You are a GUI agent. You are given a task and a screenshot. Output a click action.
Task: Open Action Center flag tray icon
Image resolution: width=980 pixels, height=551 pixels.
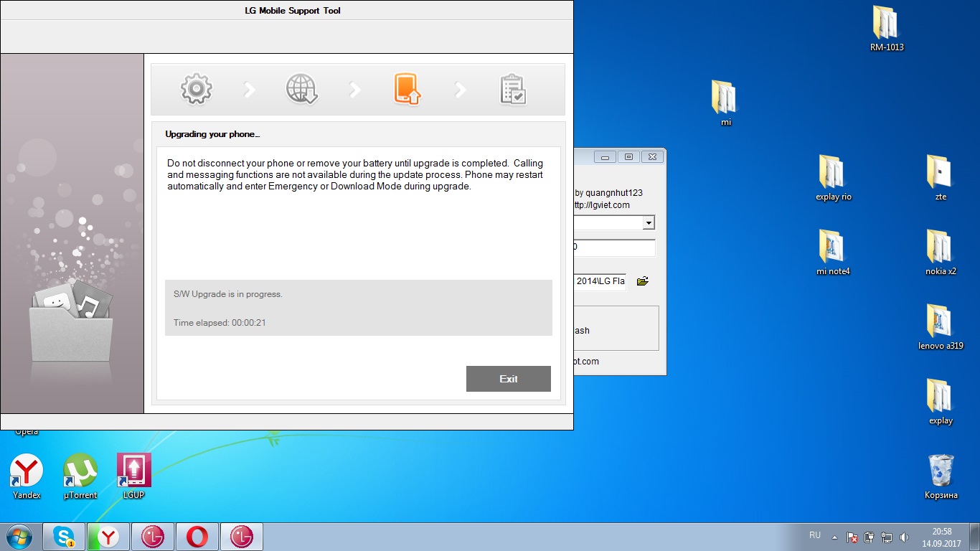tap(852, 537)
